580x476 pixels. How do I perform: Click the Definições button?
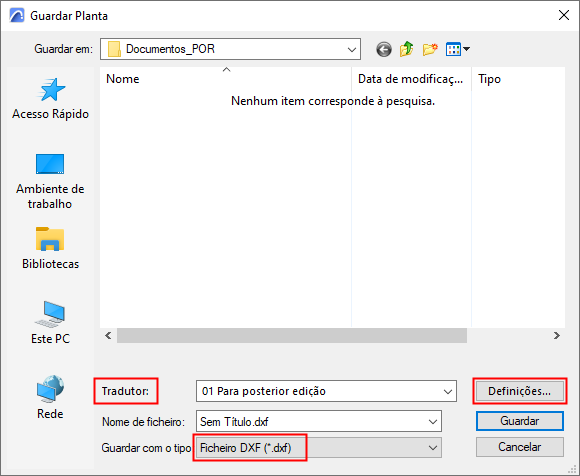click(x=519, y=391)
